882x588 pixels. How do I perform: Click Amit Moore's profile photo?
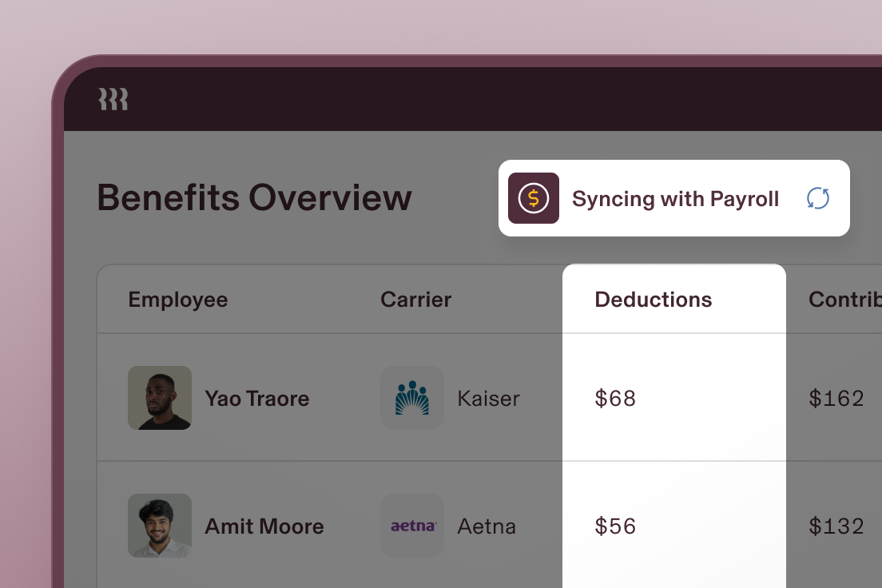click(160, 526)
